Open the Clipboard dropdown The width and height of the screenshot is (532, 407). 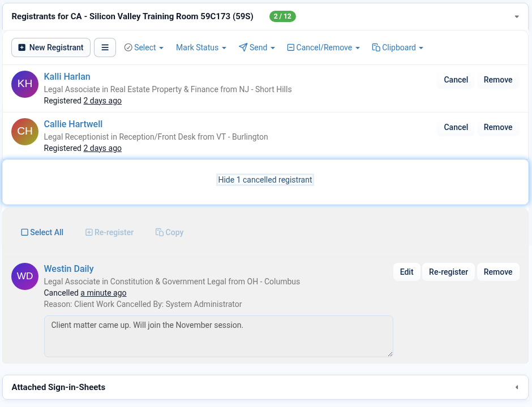click(x=398, y=47)
